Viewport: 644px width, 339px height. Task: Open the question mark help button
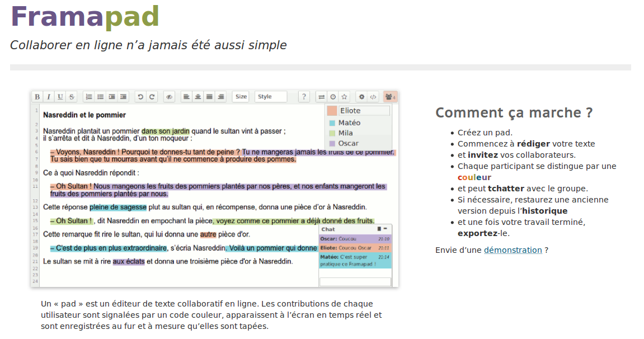click(x=304, y=97)
